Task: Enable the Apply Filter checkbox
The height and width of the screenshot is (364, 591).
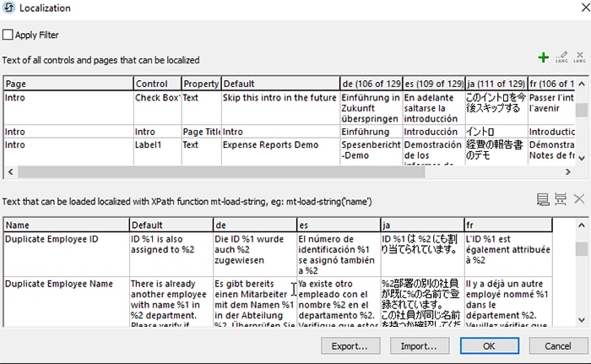Action: pos(8,35)
